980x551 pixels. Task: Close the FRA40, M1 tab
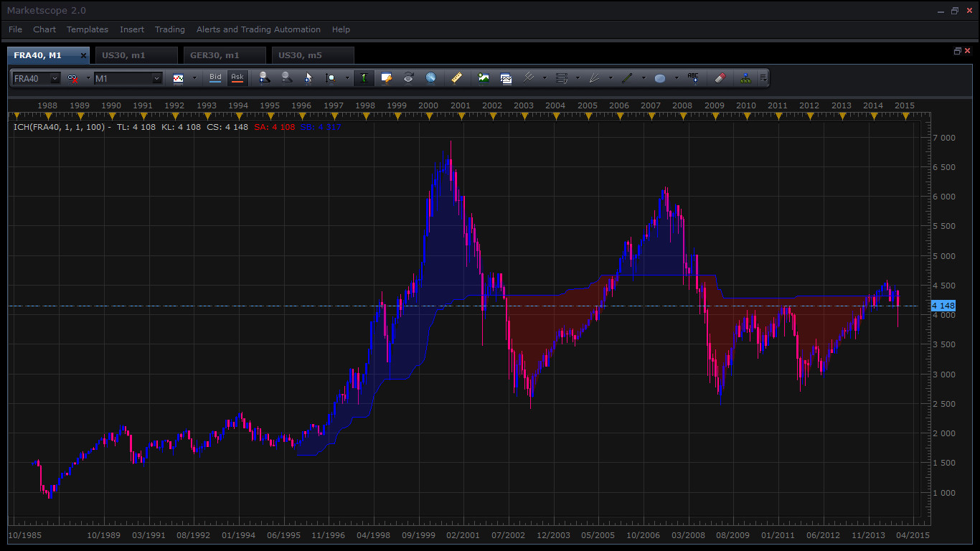coord(83,55)
